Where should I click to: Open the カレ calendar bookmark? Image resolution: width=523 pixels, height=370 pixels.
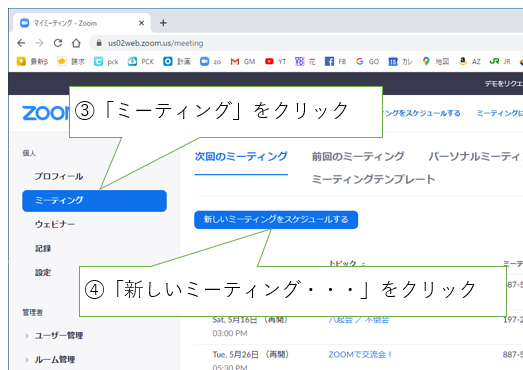point(400,61)
